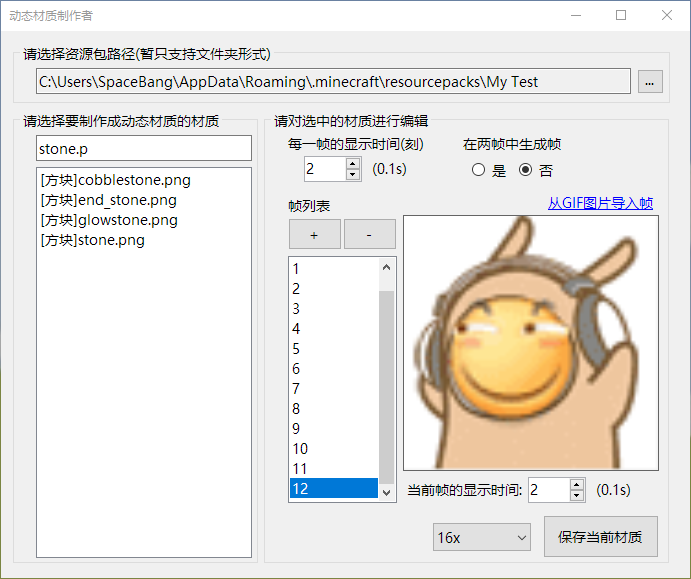Decrease per-frame display time with down arrow

(x=353, y=174)
